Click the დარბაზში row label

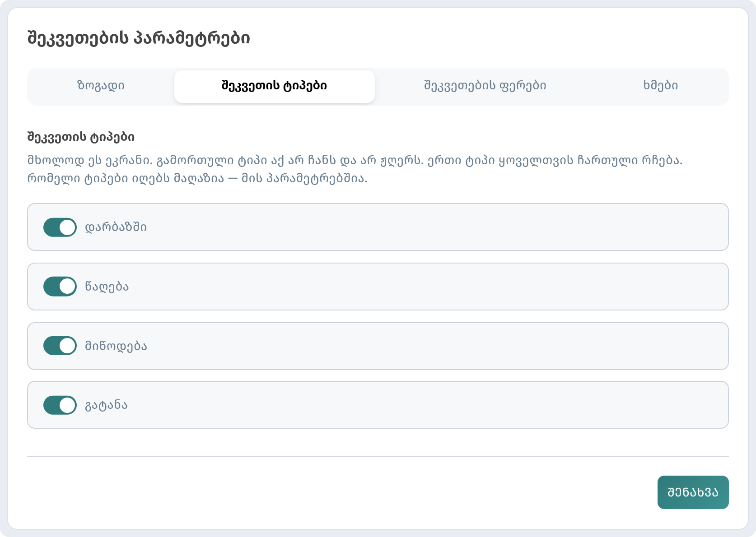click(116, 227)
